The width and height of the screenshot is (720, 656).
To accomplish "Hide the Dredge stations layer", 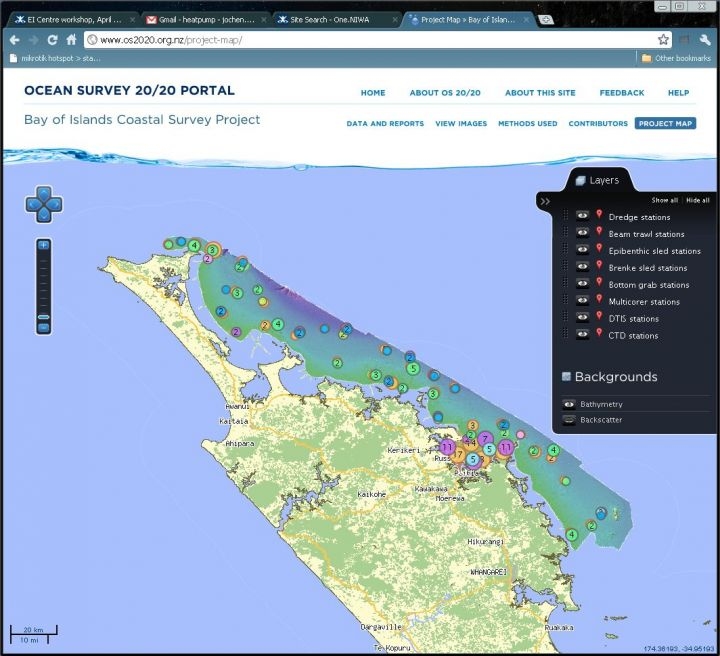I will [x=582, y=216].
